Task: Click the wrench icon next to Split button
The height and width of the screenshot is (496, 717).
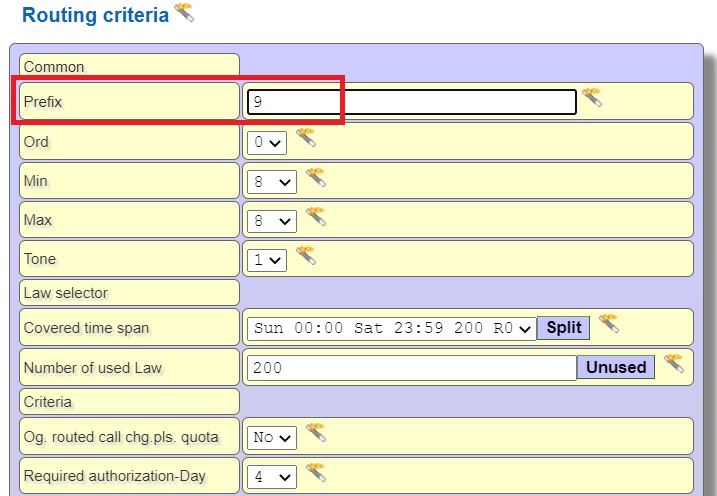Action: tap(608, 324)
